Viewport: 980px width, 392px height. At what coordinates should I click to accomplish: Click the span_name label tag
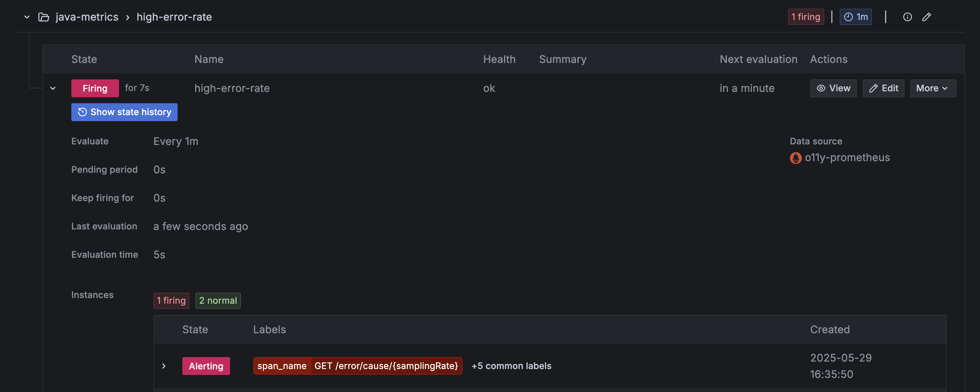(x=358, y=366)
